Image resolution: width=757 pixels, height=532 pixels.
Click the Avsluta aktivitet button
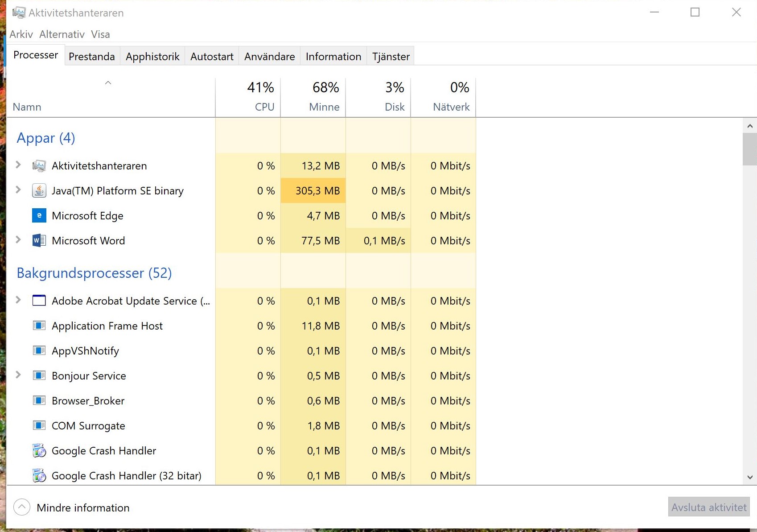[709, 507]
